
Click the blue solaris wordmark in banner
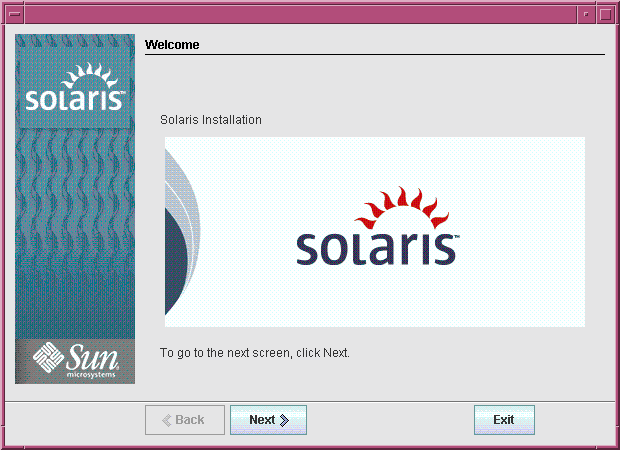pos(376,246)
